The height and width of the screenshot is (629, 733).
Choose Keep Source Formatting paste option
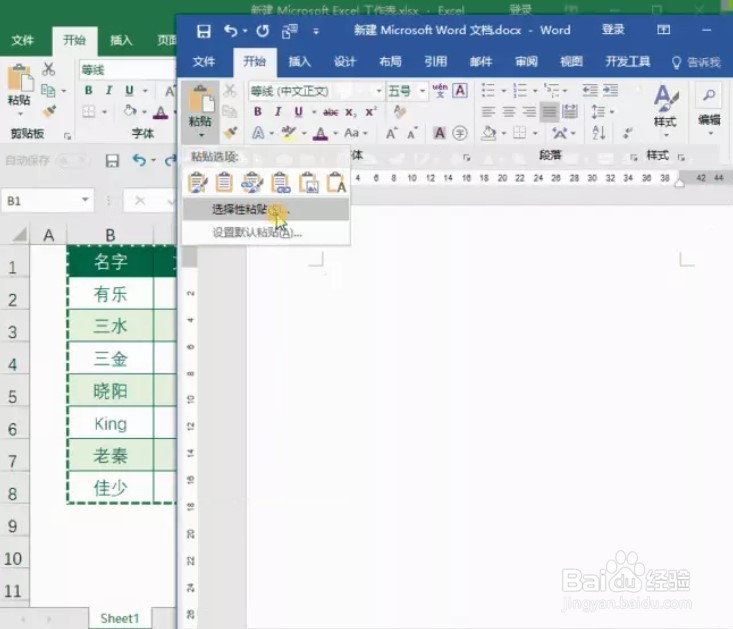coord(197,182)
